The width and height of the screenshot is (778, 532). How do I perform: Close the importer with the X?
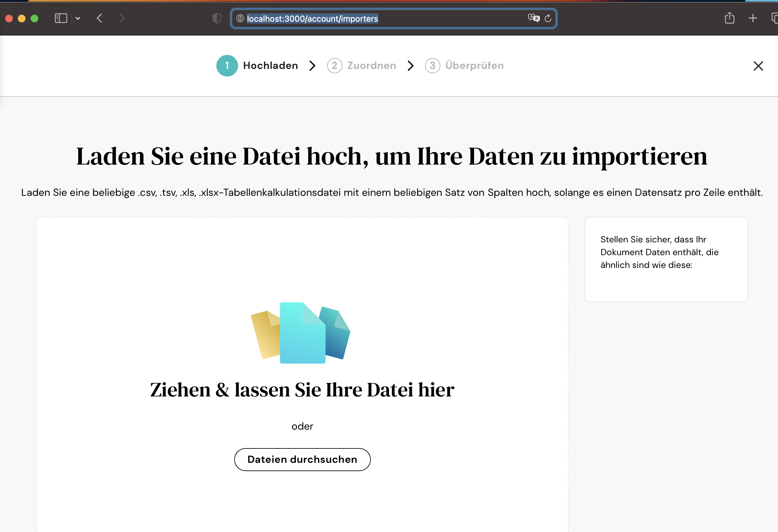[758, 66]
